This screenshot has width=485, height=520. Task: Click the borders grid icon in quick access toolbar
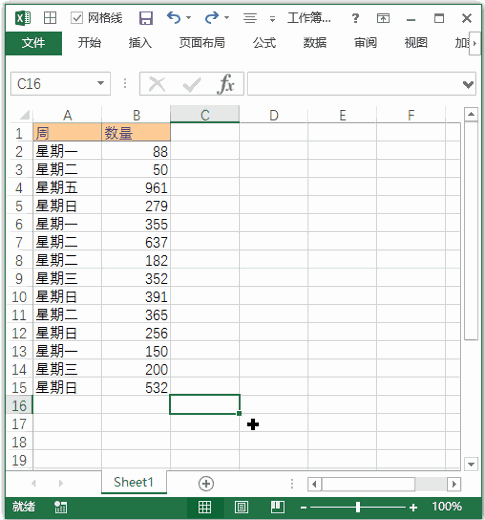coord(50,18)
